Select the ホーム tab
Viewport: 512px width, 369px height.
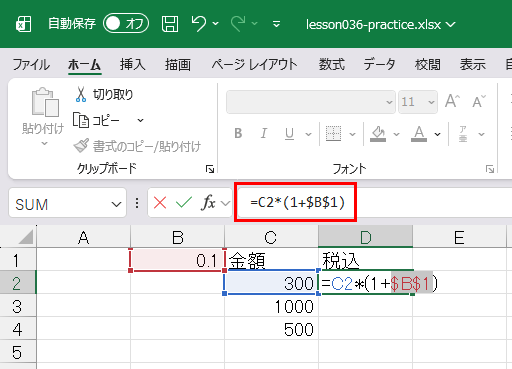tap(85, 64)
